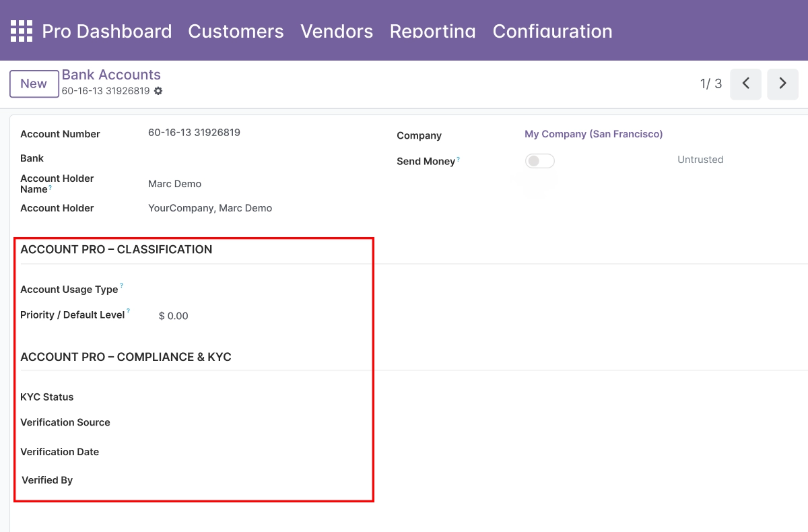This screenshot has height=532, width=808.
Task: Click the Account Number field value
Action: pos(194,133)
